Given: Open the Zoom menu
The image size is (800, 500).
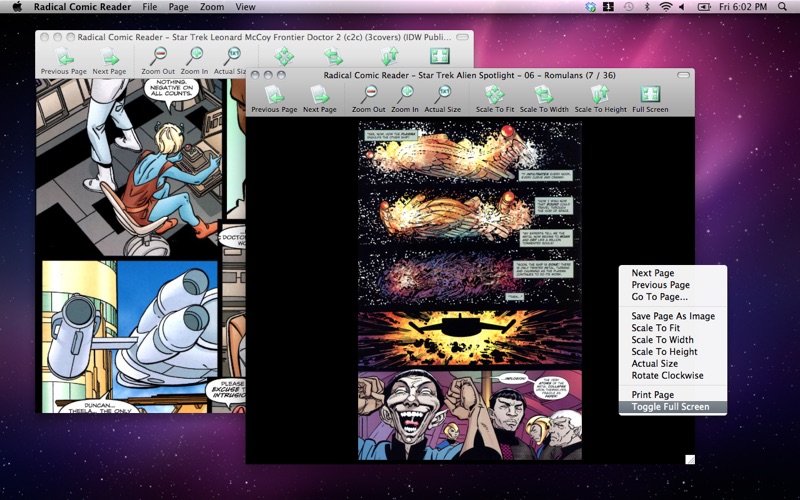Looking at the screenshot, I should [212, 7].
